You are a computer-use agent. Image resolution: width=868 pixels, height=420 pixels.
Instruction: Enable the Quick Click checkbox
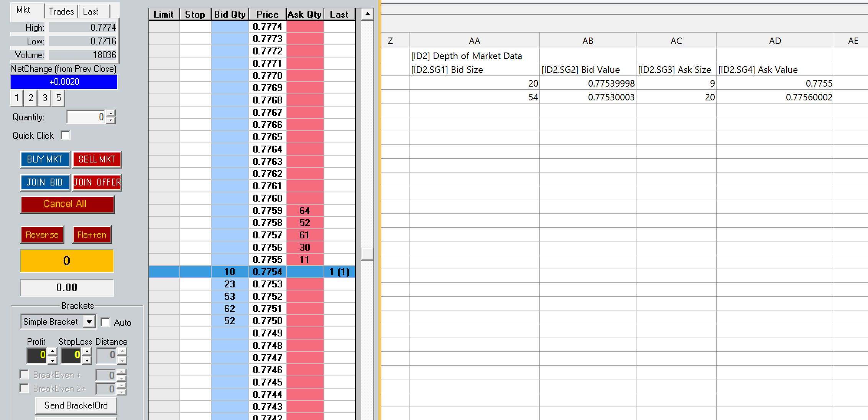pos(66,135)
